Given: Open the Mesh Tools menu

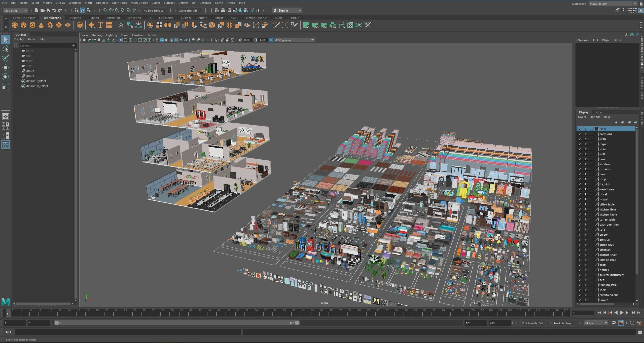Looking at the screenshot, I should 119,3.
